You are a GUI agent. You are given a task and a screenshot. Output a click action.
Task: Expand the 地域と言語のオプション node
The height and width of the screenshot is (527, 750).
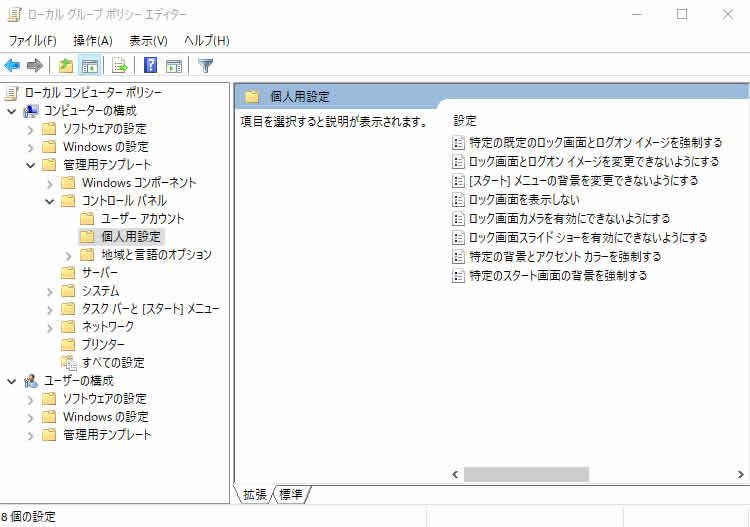[x=68, y=255]
